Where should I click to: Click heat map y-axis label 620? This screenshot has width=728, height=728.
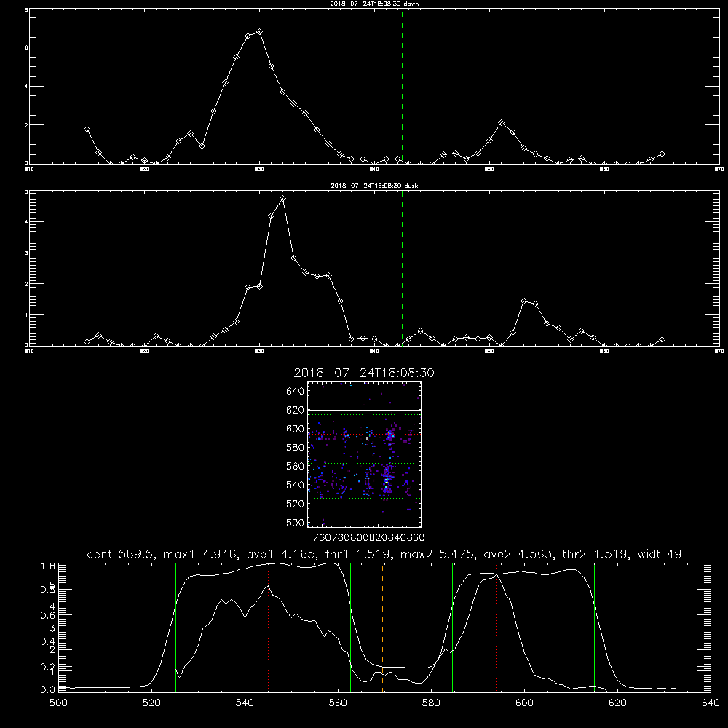click(x=296, y=410)
